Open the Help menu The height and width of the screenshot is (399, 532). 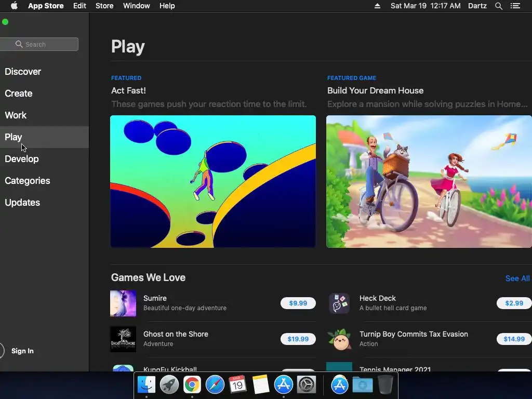[167, 6]
